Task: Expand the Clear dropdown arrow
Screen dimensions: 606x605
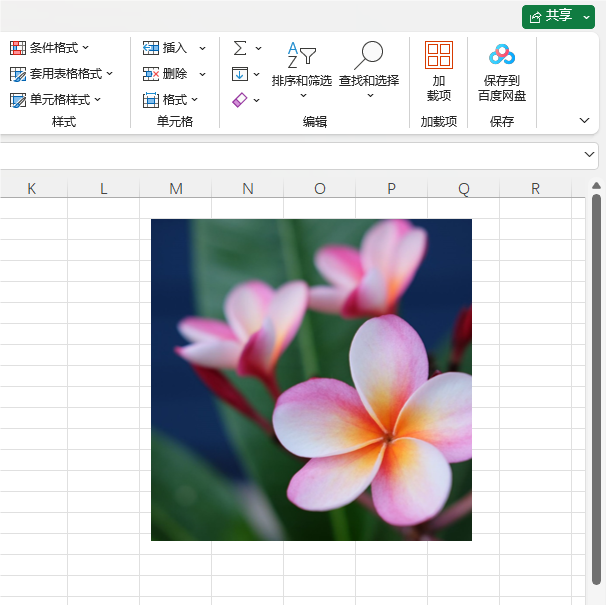Action: 257,100
